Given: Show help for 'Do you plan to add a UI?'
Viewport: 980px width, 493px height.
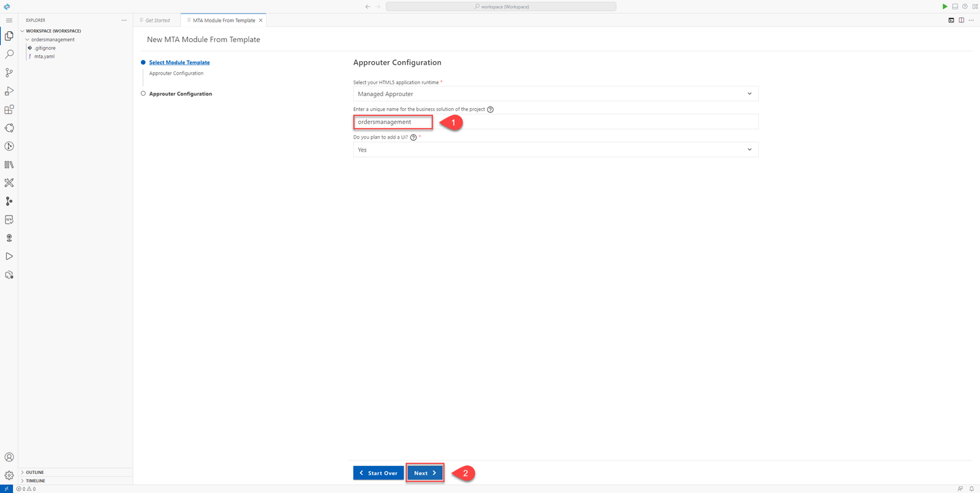Looking at the screenshot, I should tap(414, 137).
